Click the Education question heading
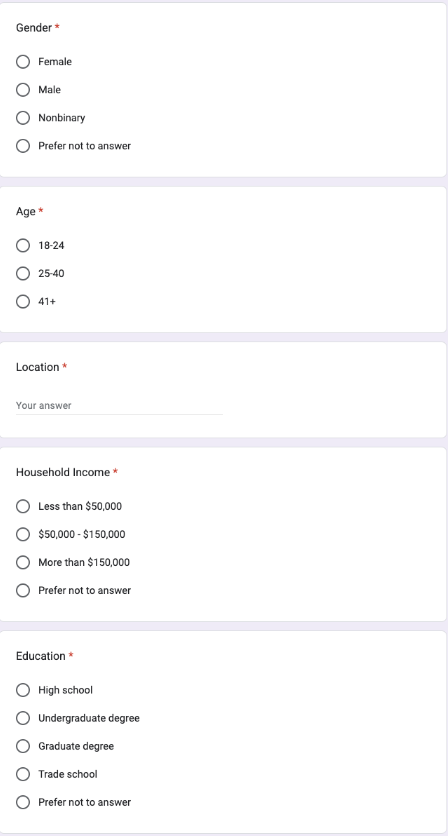The height and width of the screenshot is (836, 448). 41,656
